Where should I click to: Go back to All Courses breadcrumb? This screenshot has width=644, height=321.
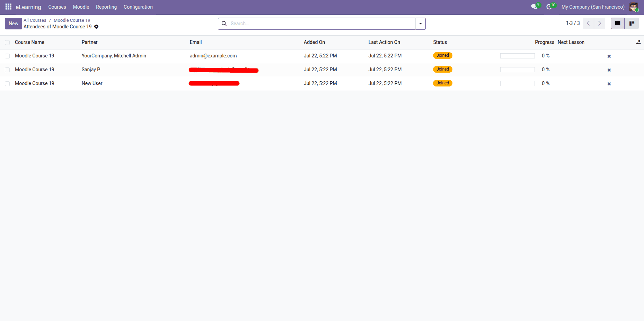pyautogui.click(x=35, y=20)
